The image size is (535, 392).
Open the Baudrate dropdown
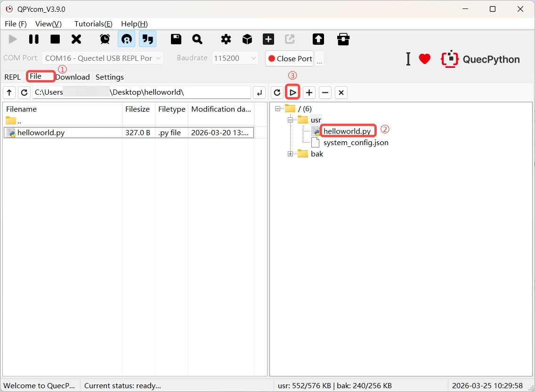[x=235, y=58]
